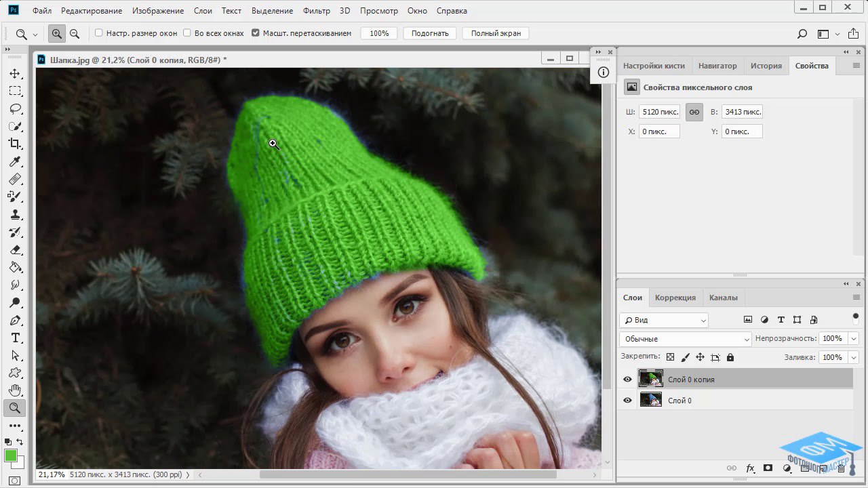Select the Eyedropper tool
This screenshot has height=488, width=868.
click(x=15, y=161)
